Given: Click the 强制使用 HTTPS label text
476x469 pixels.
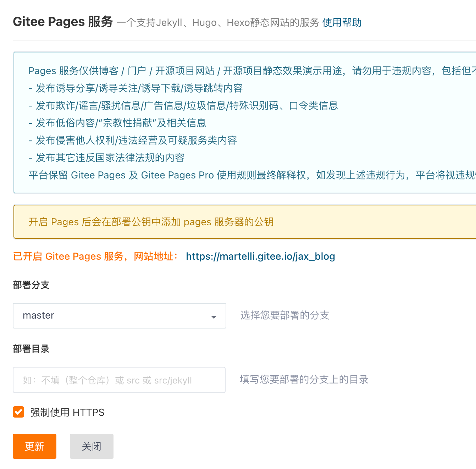Looking at the screenshot, I should [x=67, y=412].
